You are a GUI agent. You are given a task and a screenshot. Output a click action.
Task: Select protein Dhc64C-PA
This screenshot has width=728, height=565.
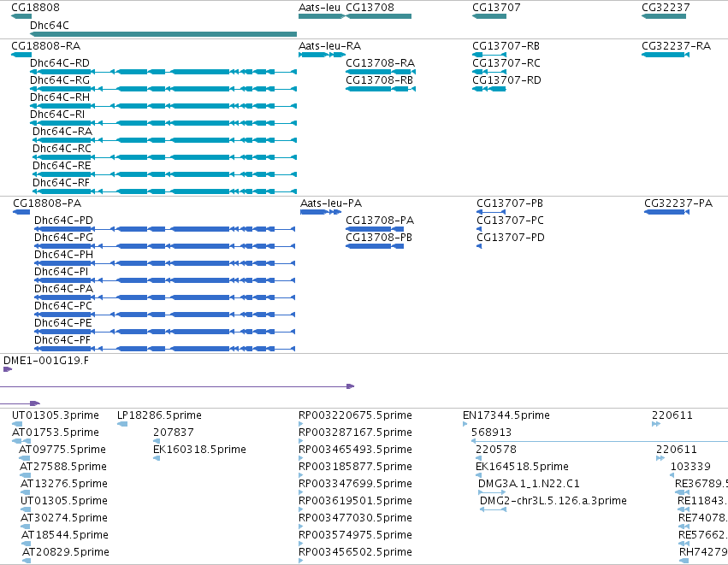point(63,289)
